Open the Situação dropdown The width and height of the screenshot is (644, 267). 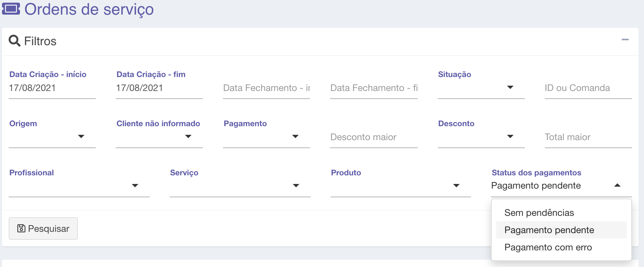click(x=481, y=88)
